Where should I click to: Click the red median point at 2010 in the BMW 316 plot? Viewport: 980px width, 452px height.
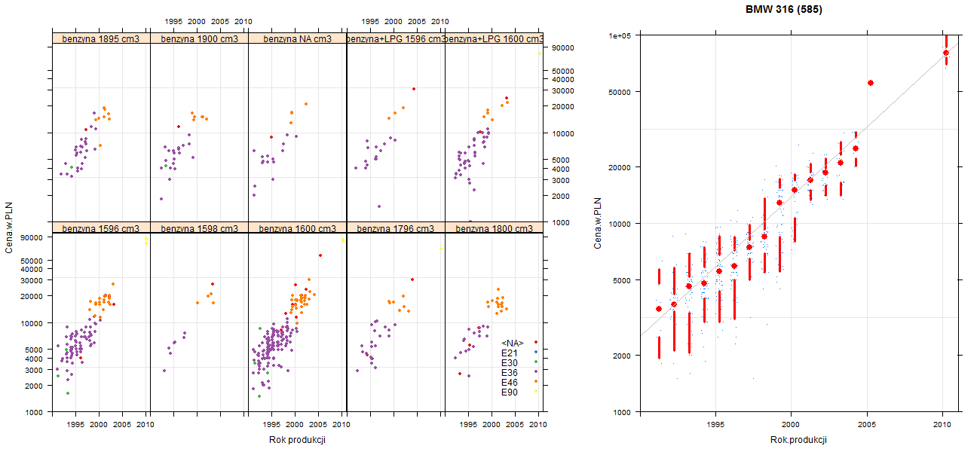pyautogui.click(x=946, y=53)
